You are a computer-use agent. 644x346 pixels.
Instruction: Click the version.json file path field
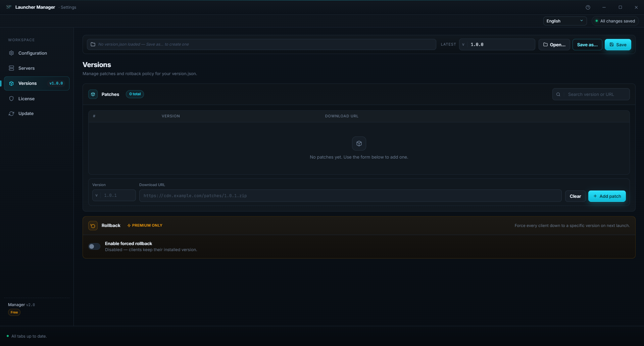[x=261, y=44]
